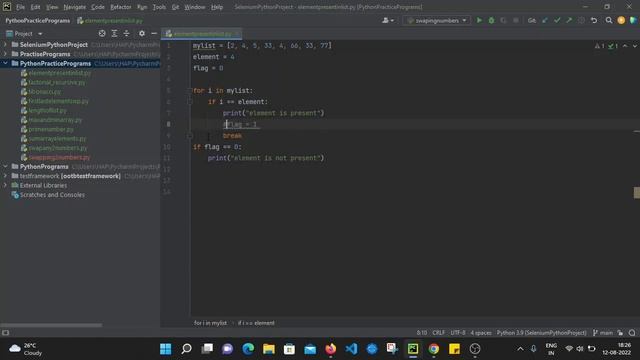Open the Edit menu
This screenshot has width=640, height=360.
point(36,7)
